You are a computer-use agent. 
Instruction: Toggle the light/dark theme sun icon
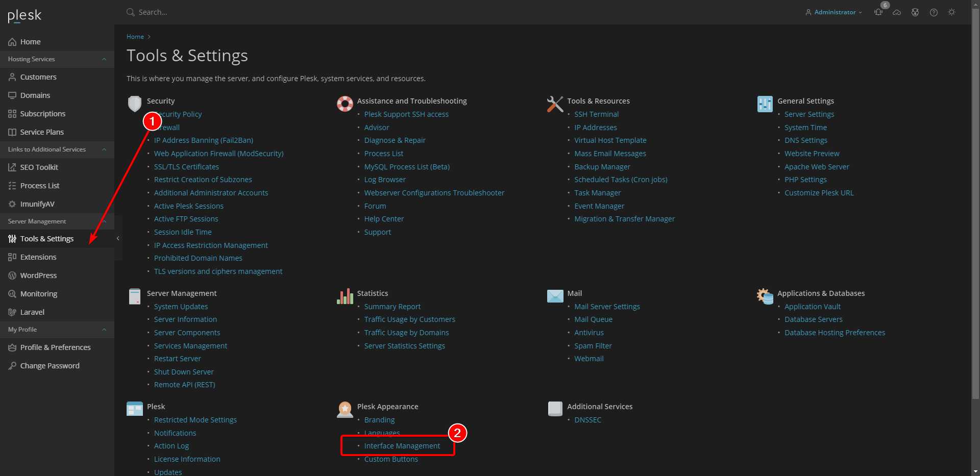click(x=952, y=12)
